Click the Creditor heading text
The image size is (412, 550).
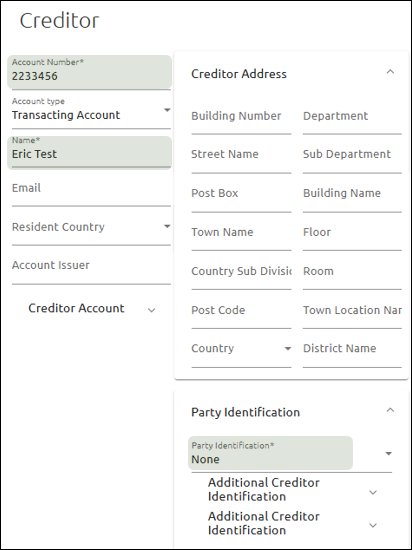(x=59, y=21)
